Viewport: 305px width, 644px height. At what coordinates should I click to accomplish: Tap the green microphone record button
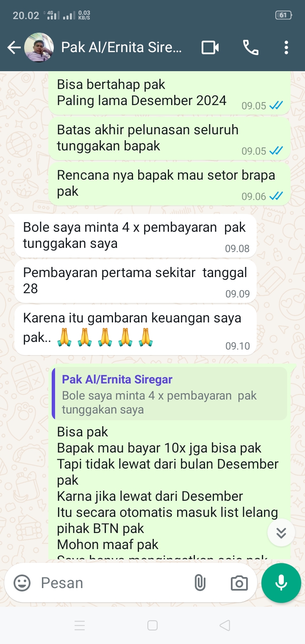[x=281, y=583]
